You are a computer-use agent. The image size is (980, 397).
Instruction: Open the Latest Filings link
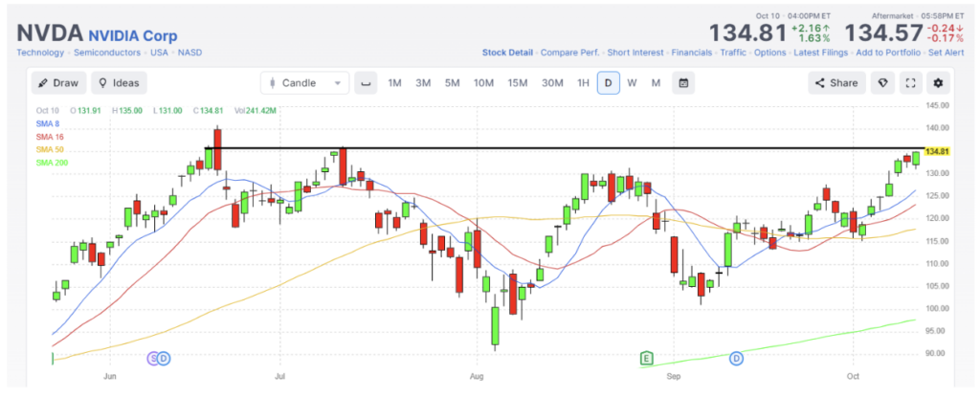click(820, 53)
